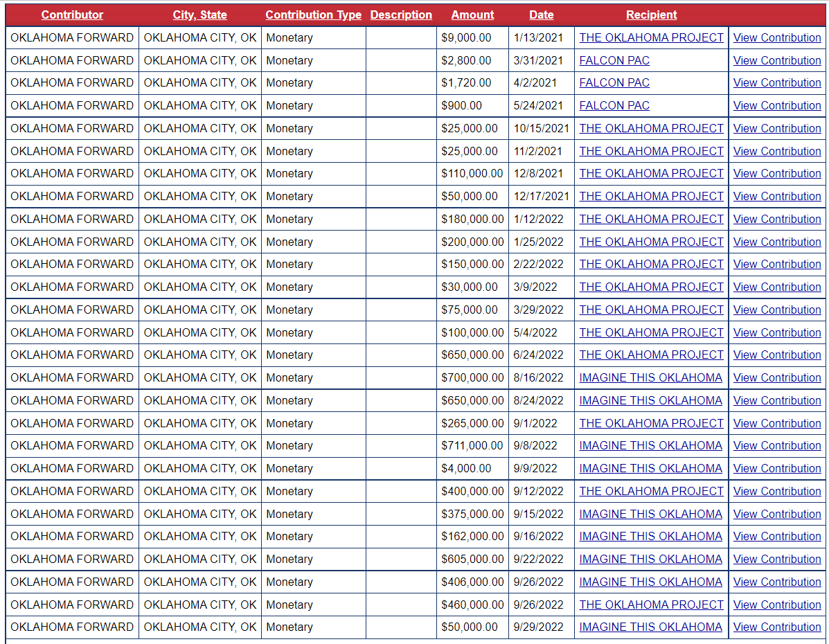Viewport: 829px width, 644px height.
Task: View Contribution for the $605,000.00 row
Action: tap(777, 559)
